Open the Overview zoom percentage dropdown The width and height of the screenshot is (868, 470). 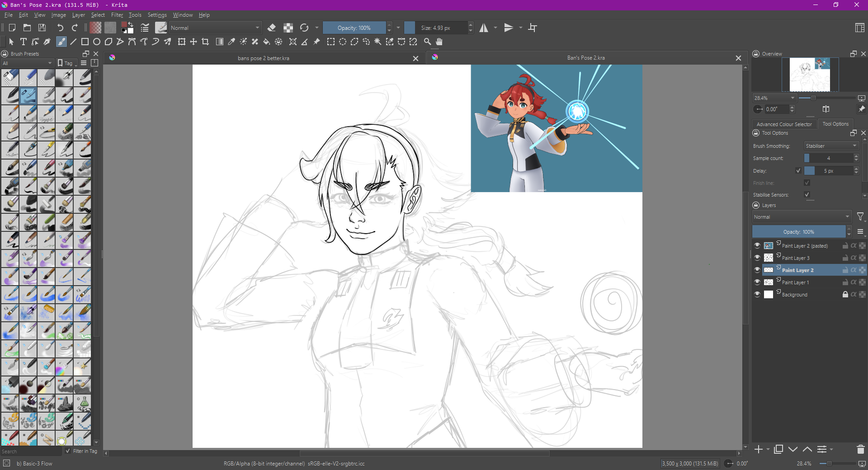click(x=774, y=98)
